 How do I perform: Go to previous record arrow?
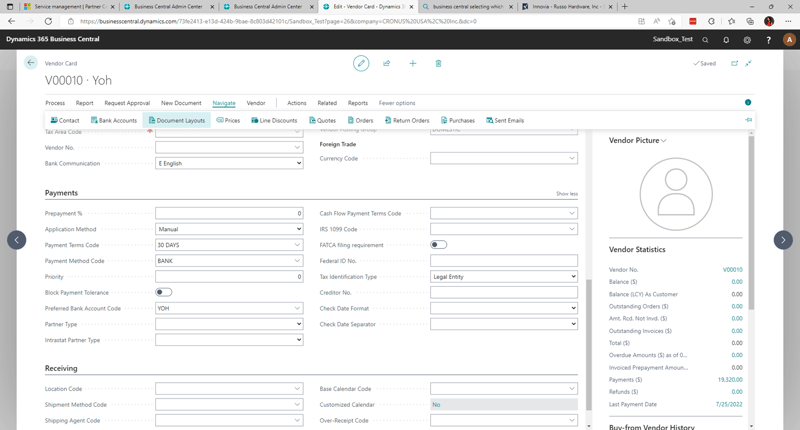[x=16, y=240]
